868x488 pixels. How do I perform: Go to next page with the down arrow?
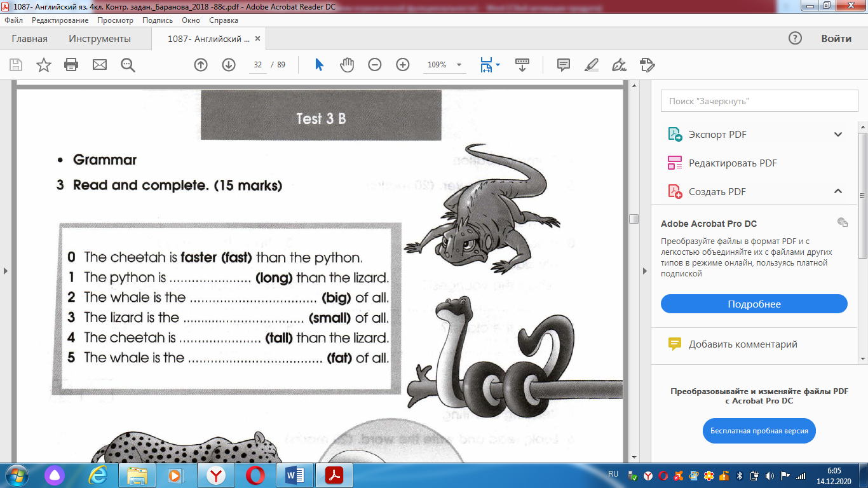pyautogui.click(x=229, y=65)
